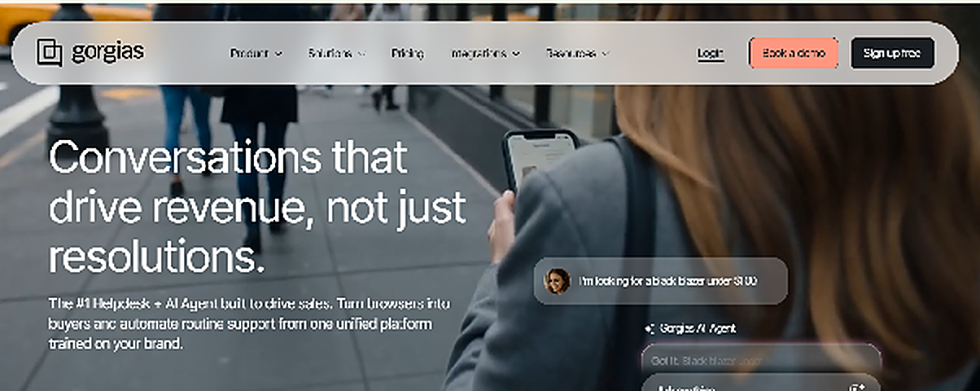Click the Gorgias AI Agent label

click(697, 328)
